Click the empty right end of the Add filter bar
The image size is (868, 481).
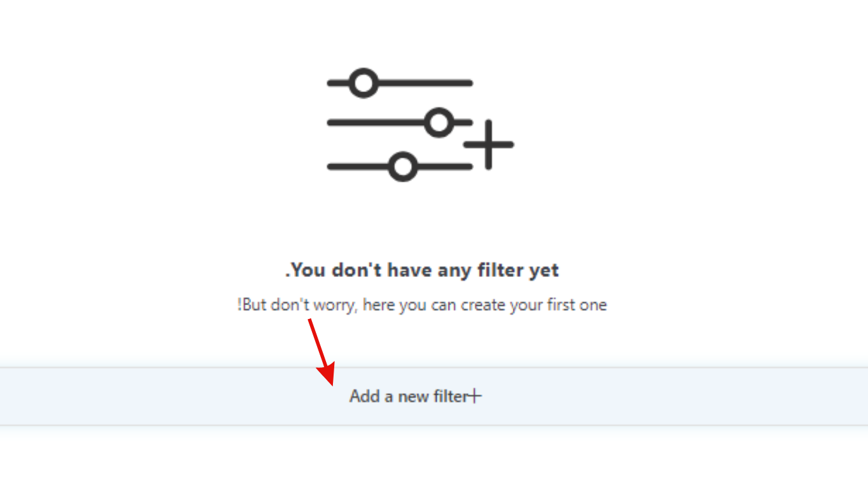pyautogui.click(x=763, y=396)
